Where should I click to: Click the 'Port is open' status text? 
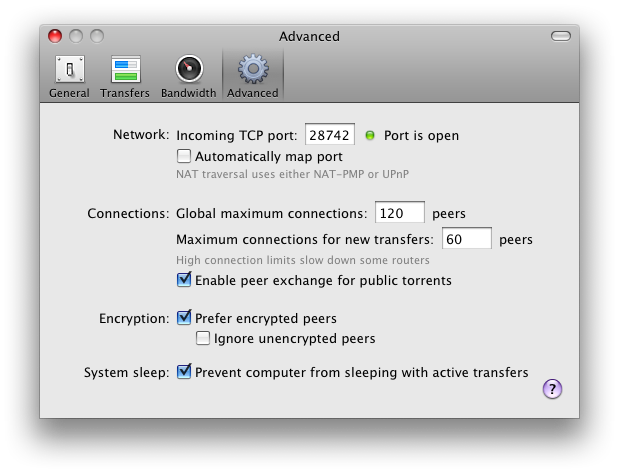tap(421, 136)
